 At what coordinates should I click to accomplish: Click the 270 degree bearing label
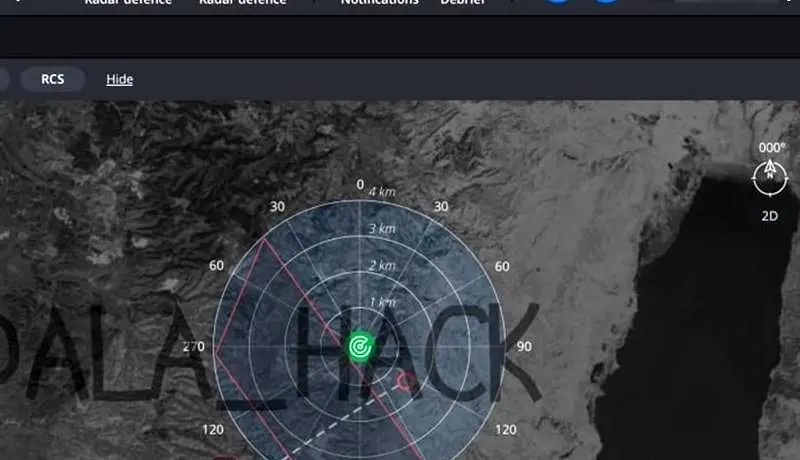pyautogui.click(x=193, y=347)
